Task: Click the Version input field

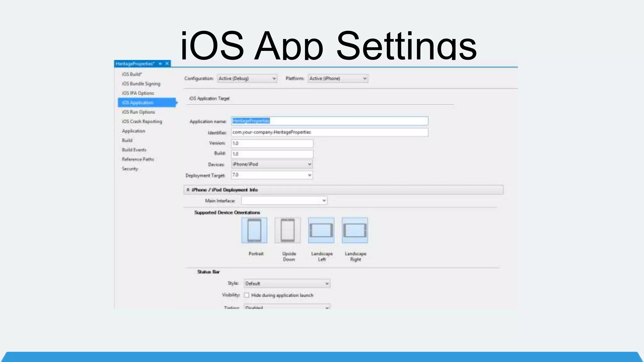Action: click(x=272, y=143)
